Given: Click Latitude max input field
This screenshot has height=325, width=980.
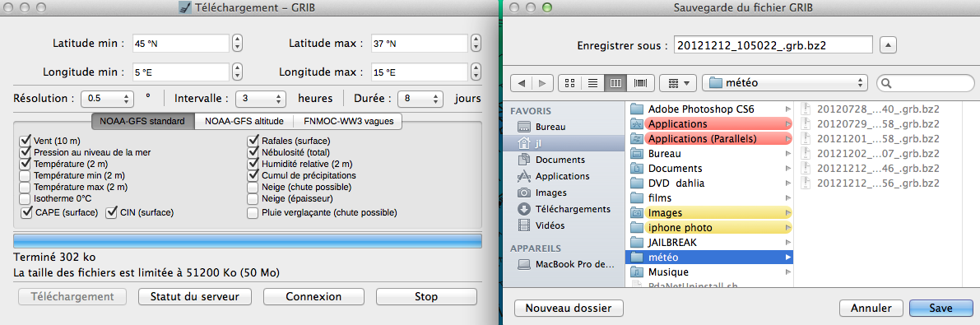Looking at the screenshot, I should coord(420,44).
